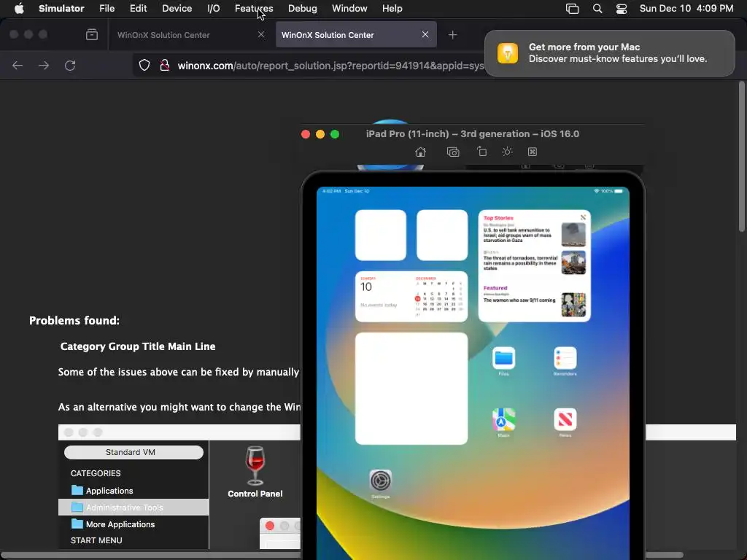Open the File menu
The width and height of the screenshot is (747, 560).
pyautogui.click(x=107, y=9)
